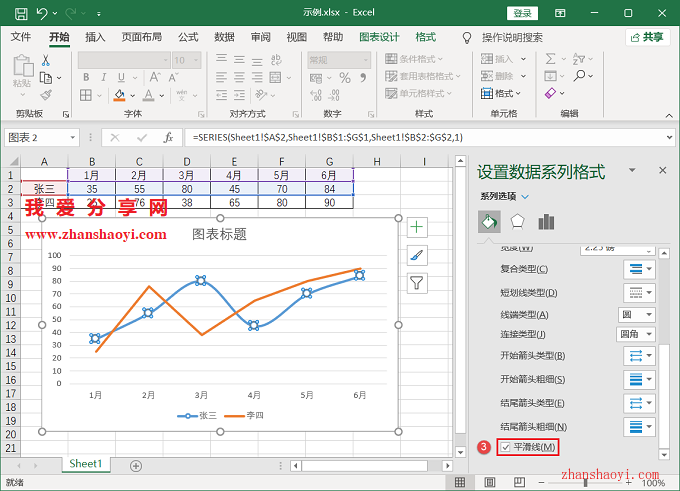
Task: Click the Merge and Center icon
Action: point(275,78)
